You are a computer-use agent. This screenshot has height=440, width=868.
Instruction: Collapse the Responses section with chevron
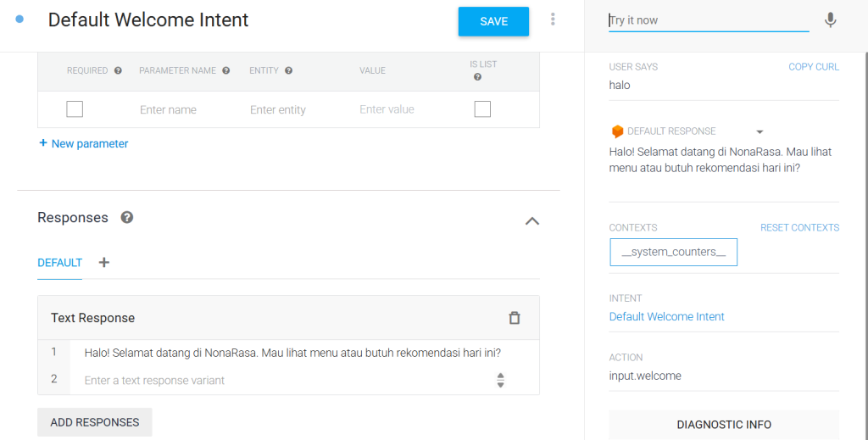(x=531, y=221)
